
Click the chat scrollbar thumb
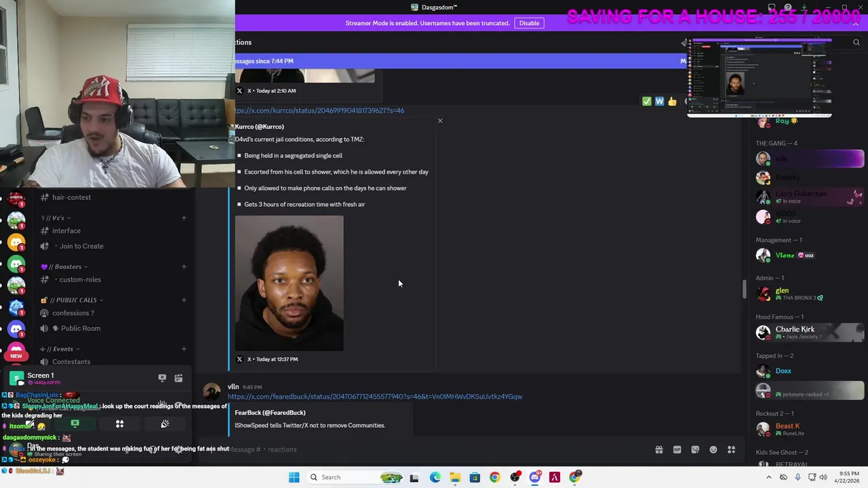745,289
